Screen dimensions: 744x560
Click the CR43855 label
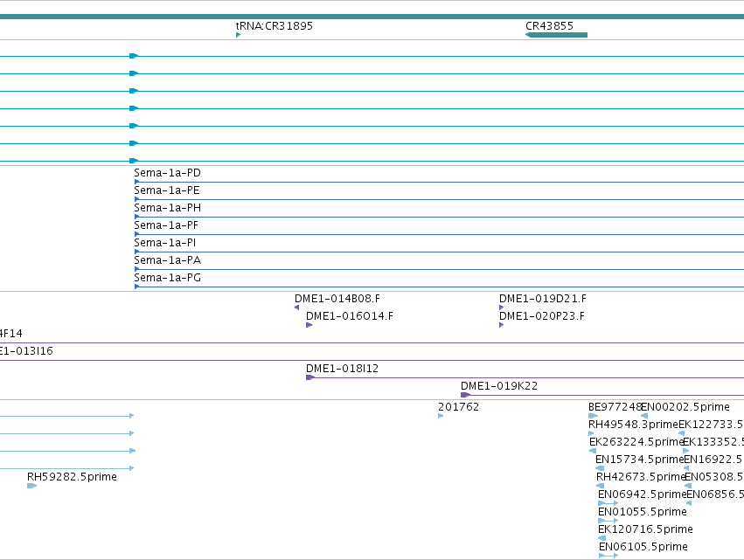point(549,26)
